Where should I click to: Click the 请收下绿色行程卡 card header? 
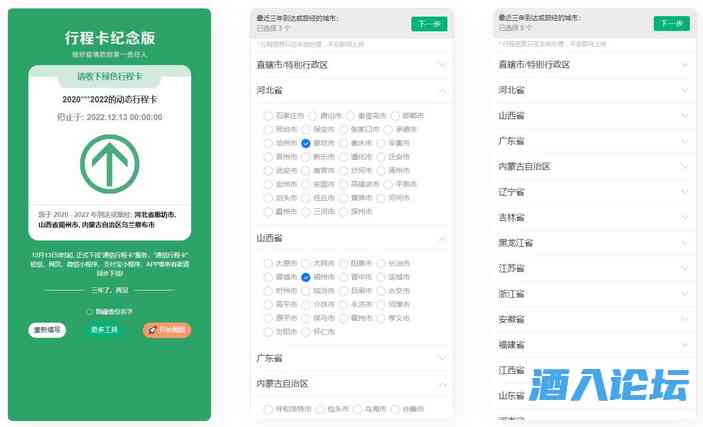[x=109, y=76]
